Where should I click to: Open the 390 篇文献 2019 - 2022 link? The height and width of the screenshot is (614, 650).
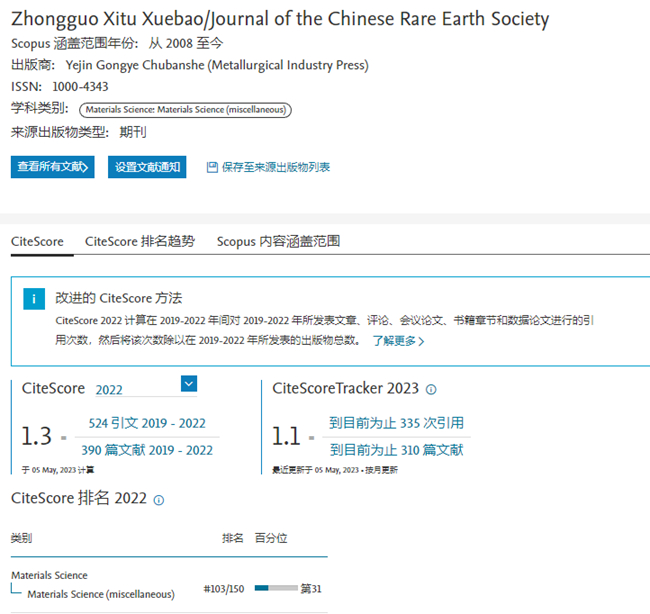click(x=147, y=450)
